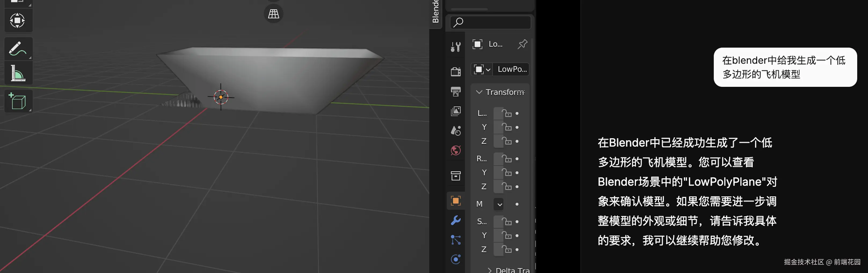Click the Location X animate dot
This screenshot has width=868, height=273.
point(517,113)
